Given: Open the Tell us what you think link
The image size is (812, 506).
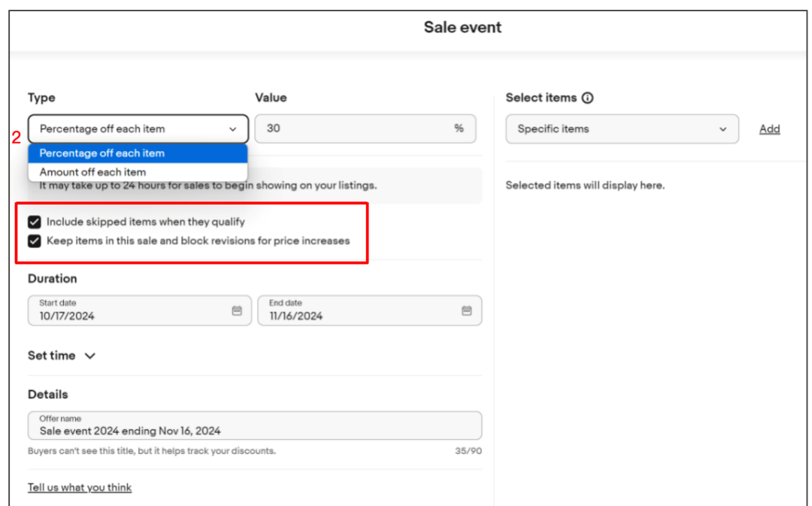Looking at the screenshot, I should tap(80, 487).
